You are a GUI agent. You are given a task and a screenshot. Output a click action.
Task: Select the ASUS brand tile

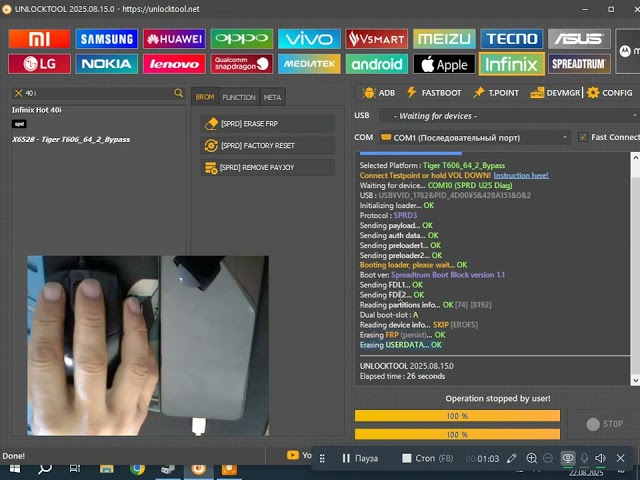click(x=579, y=39)
